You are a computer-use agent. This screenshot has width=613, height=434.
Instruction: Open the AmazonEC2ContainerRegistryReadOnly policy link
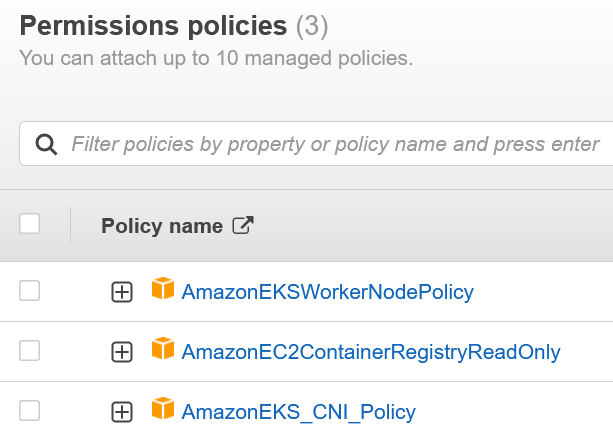pos(371,352)
